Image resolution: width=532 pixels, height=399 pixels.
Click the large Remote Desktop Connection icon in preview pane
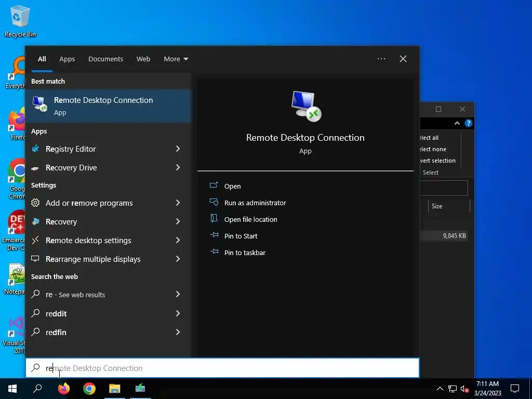pos(305,106)
